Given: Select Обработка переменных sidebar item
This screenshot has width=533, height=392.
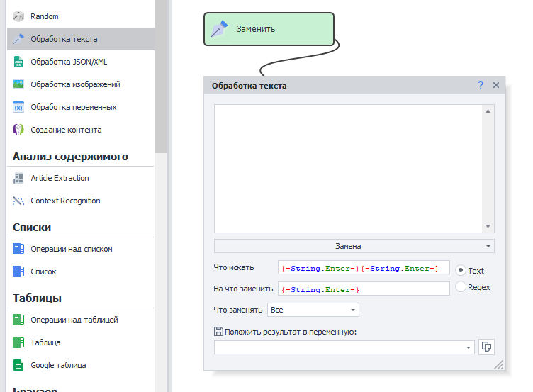Looking at the screenshot, I should point(81,107).
